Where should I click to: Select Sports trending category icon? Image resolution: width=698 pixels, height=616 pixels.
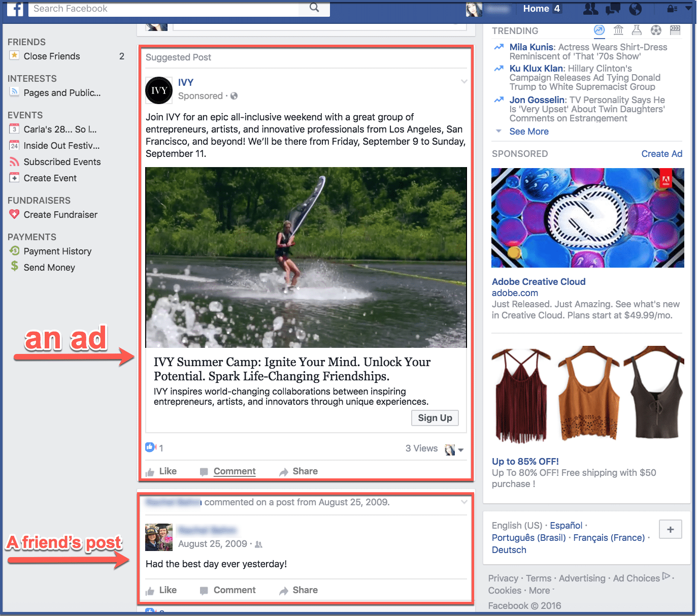click(656, 30)
